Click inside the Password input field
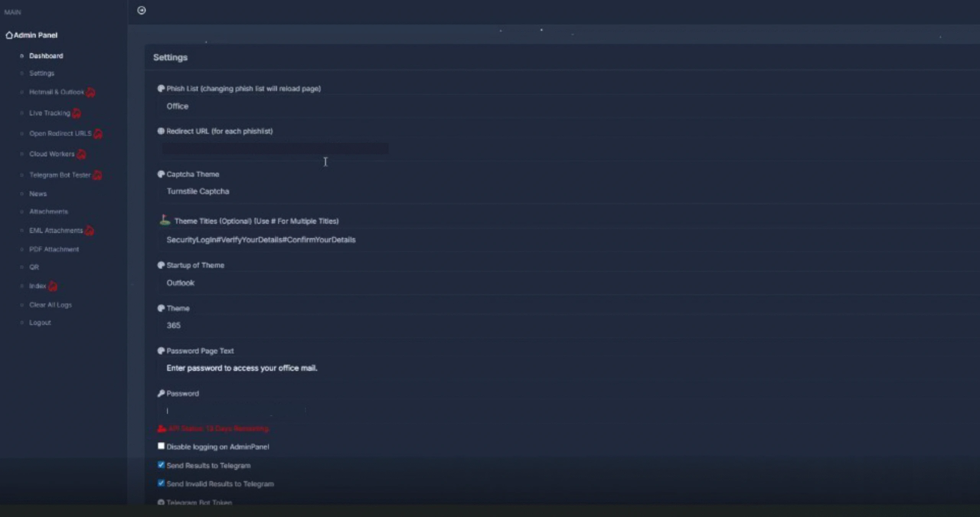 (x=230, y=411)
